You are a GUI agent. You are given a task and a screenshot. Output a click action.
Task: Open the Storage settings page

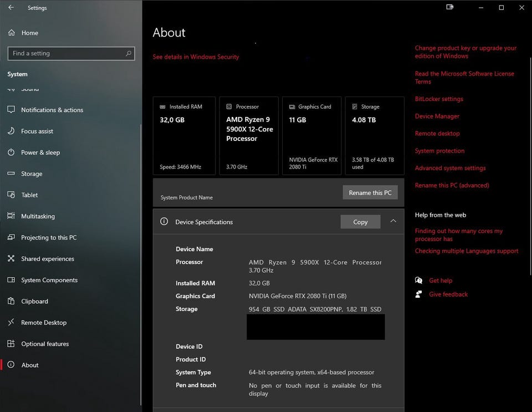(32, 174)
